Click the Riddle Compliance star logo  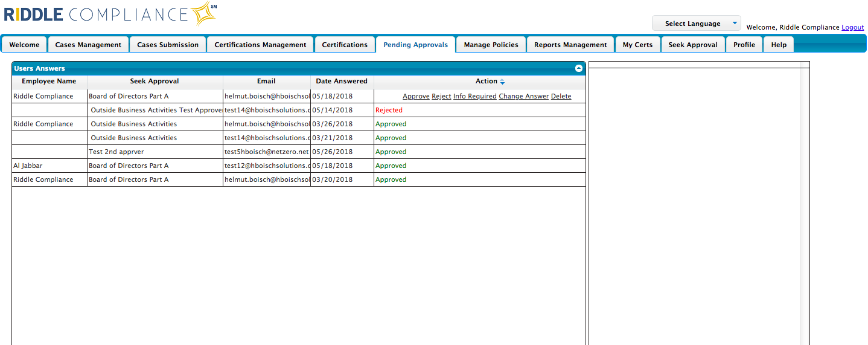pyautogui.click(x=204, y=13)
